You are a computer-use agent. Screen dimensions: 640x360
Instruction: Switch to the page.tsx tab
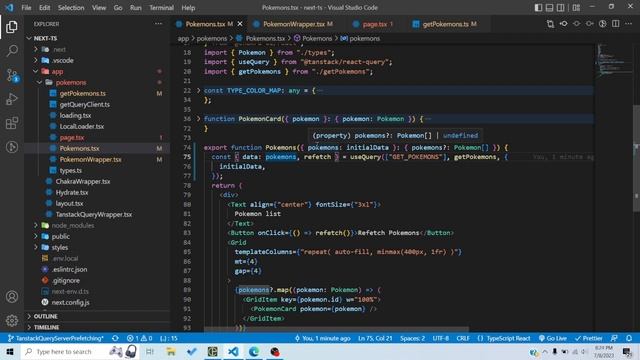[375, 24]
